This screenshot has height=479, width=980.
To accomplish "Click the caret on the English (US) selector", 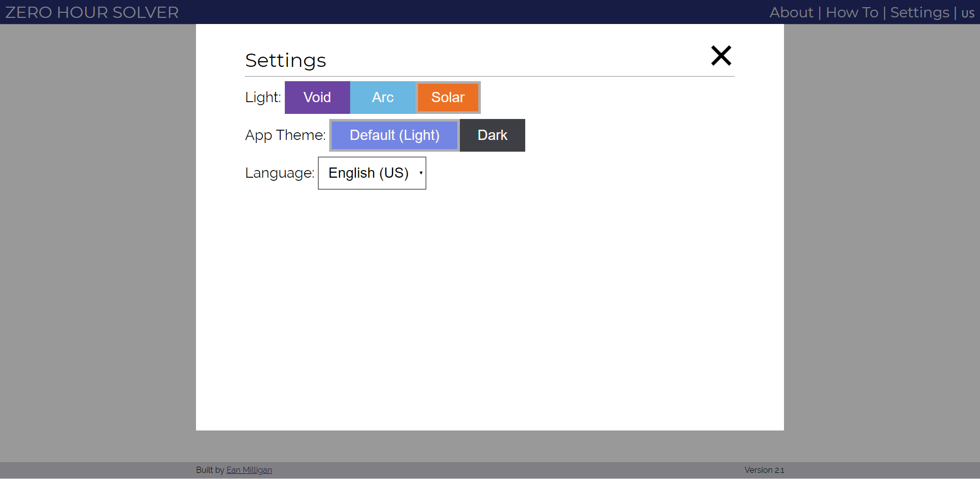I will pyautogui.click(x=421, y=173).
